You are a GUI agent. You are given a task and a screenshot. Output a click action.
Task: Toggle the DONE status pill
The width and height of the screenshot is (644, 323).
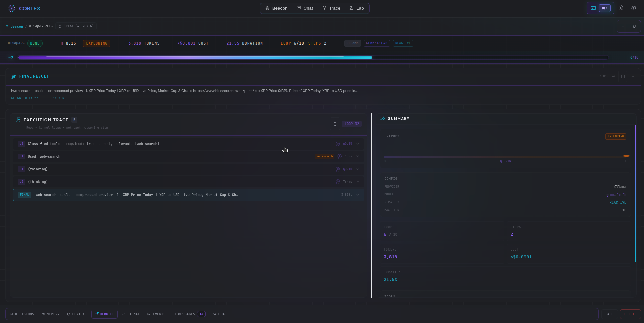coord(35,43)
